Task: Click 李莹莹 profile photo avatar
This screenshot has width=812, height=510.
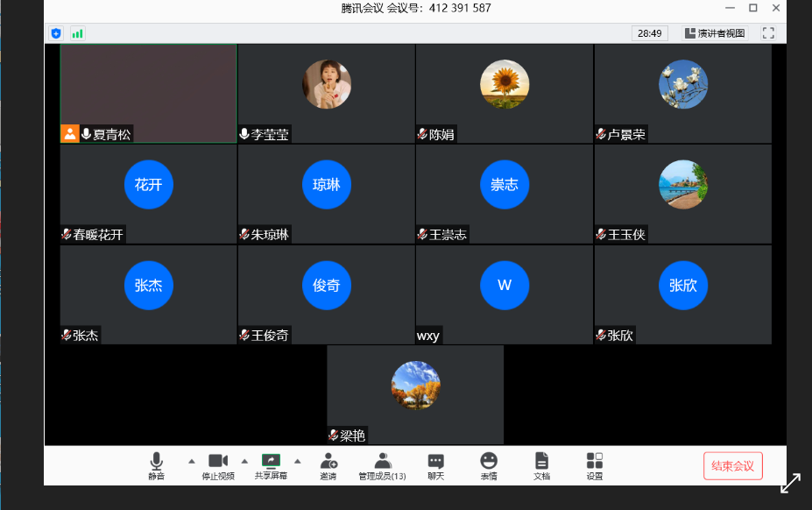Action: click(x=327, y=84)
